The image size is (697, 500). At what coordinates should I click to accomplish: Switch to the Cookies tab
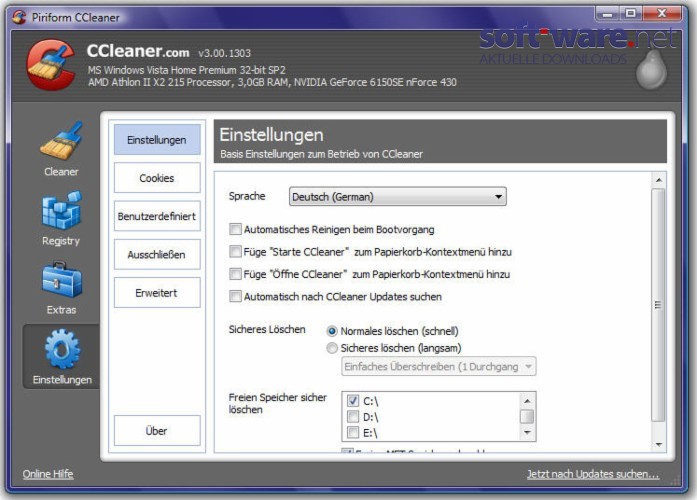tap(157, 178)
